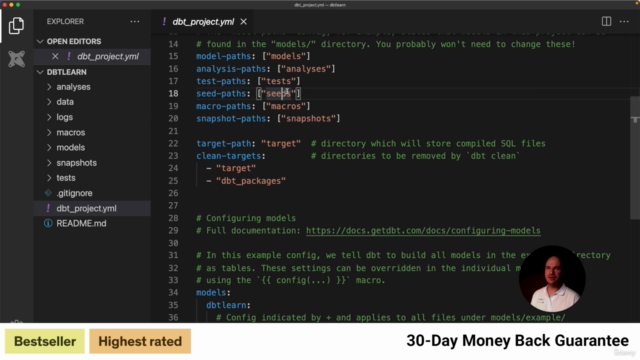640x360 pixels.
Task: Click the "dbt_packages" value on line 25
Action: [251, 181]
